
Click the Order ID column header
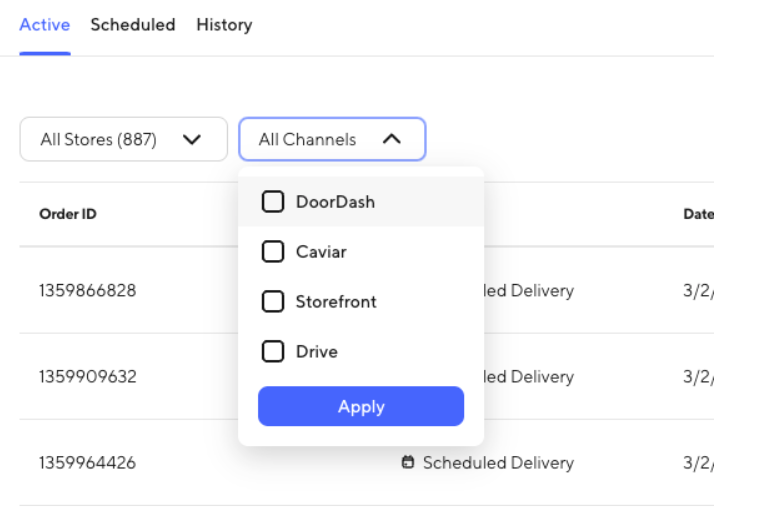coord(67,214)
